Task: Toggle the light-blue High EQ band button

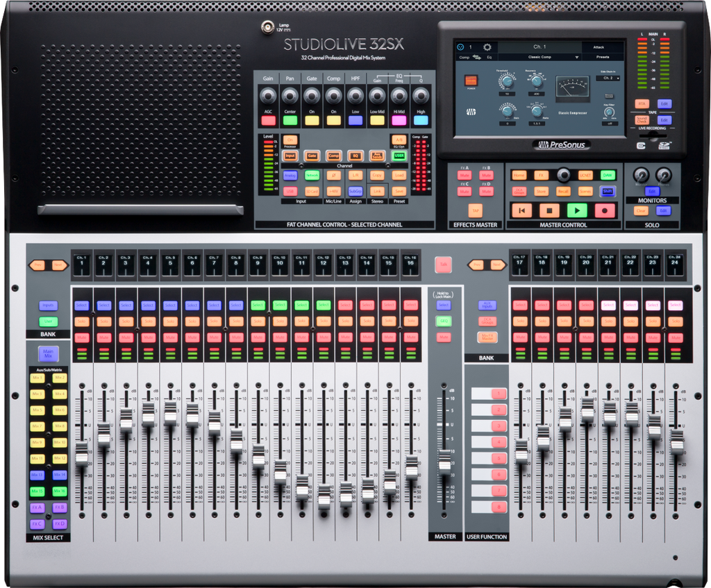Action: (x=421, y=121)
